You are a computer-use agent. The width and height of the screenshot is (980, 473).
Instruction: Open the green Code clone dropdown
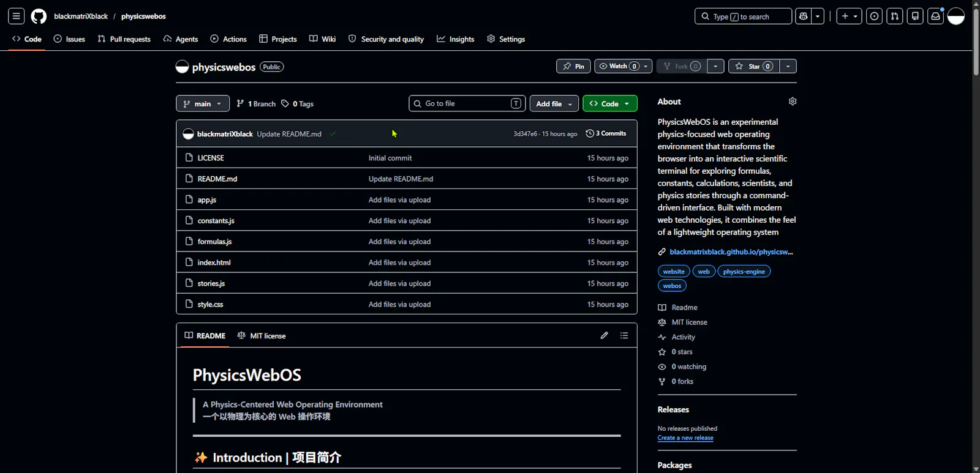[x=610, y=103]
